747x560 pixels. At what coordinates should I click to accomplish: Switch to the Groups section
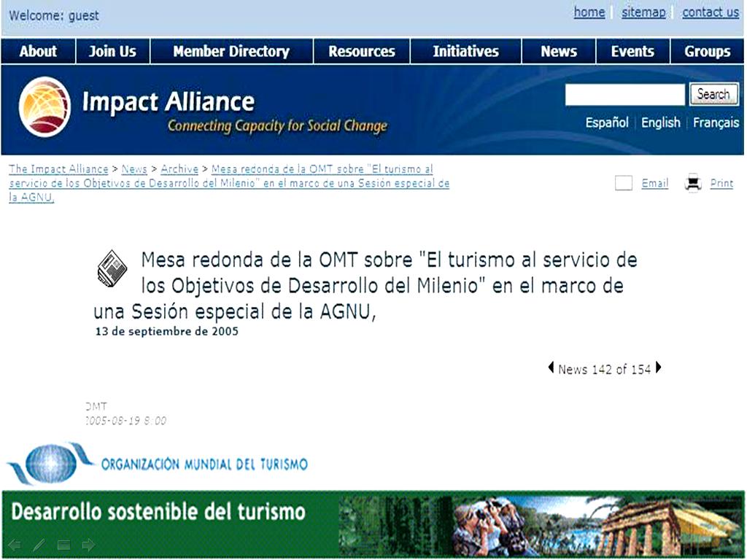(707, 51)
